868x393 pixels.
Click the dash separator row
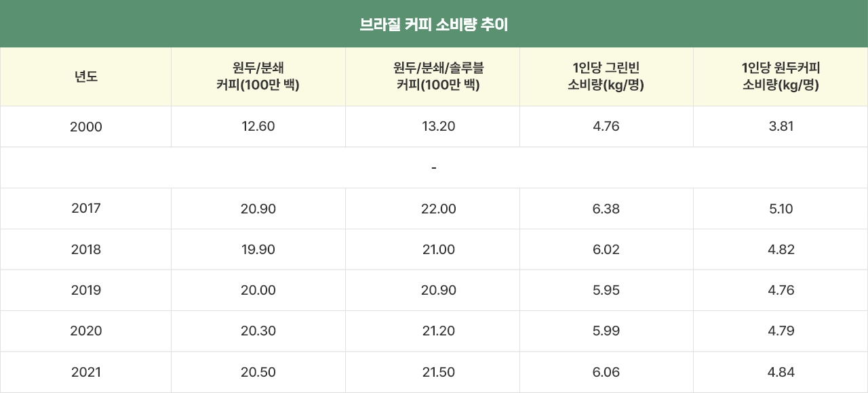(434, 167)
